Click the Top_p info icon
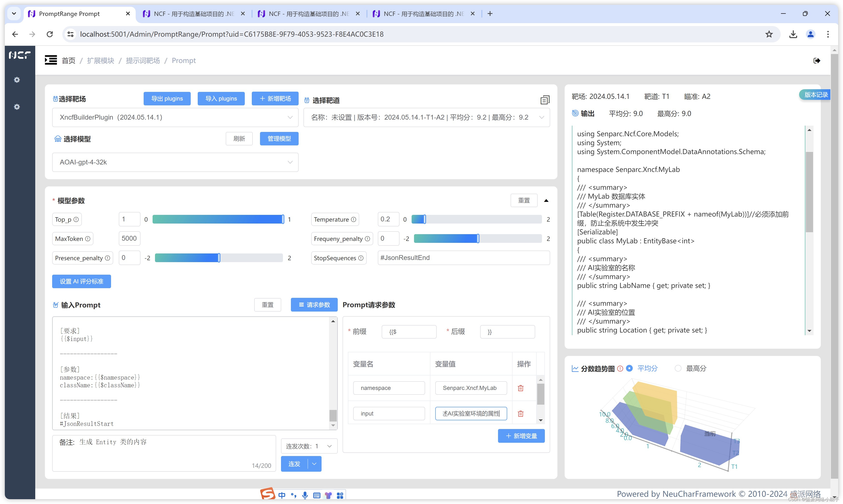Image resolution: width=843 pixels, height=504 pixels. 76,219
